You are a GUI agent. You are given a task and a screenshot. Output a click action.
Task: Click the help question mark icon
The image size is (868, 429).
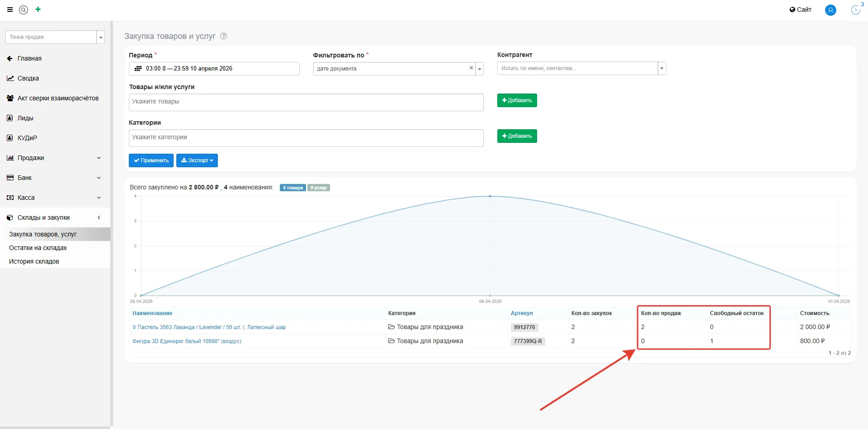[223, 36]
